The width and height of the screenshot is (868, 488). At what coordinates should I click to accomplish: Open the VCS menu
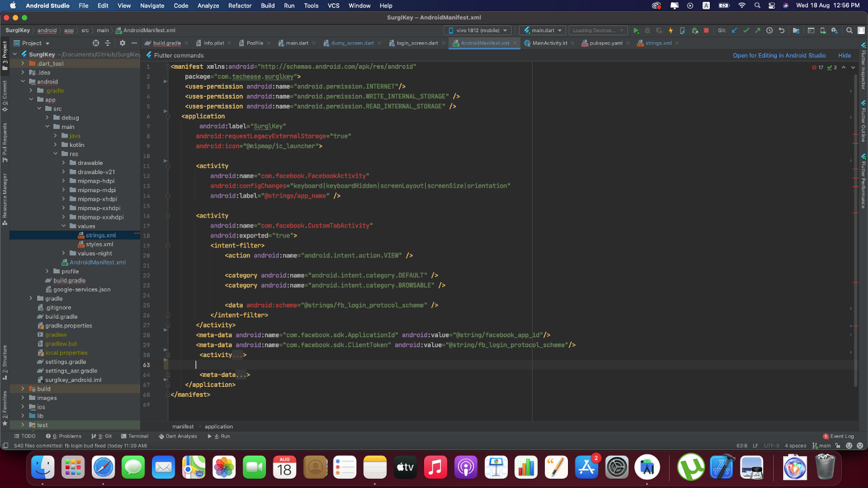click(334, 6)
